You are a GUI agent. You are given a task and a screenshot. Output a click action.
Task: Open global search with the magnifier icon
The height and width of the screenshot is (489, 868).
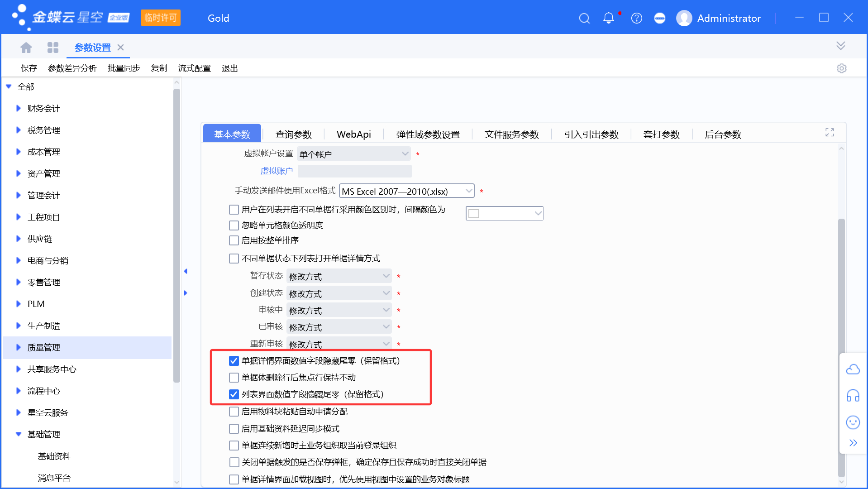584,18
